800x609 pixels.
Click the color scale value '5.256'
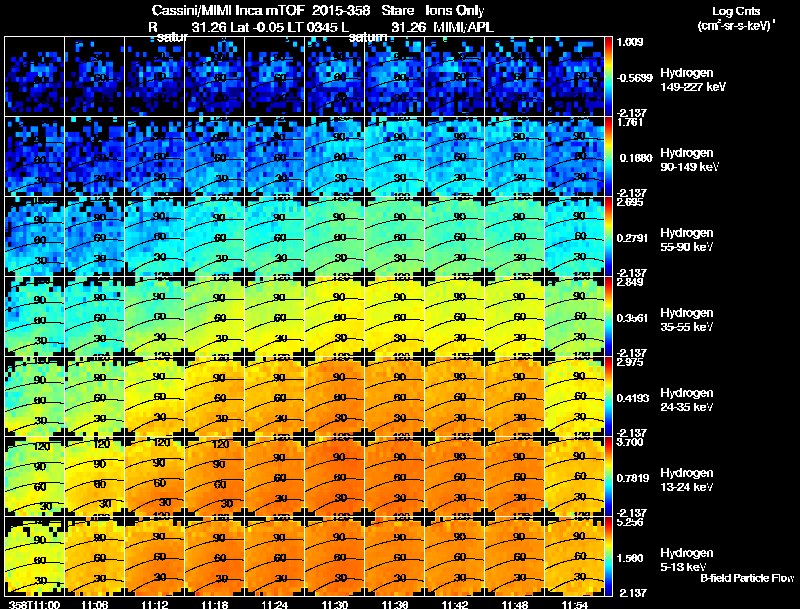[630, 522]
